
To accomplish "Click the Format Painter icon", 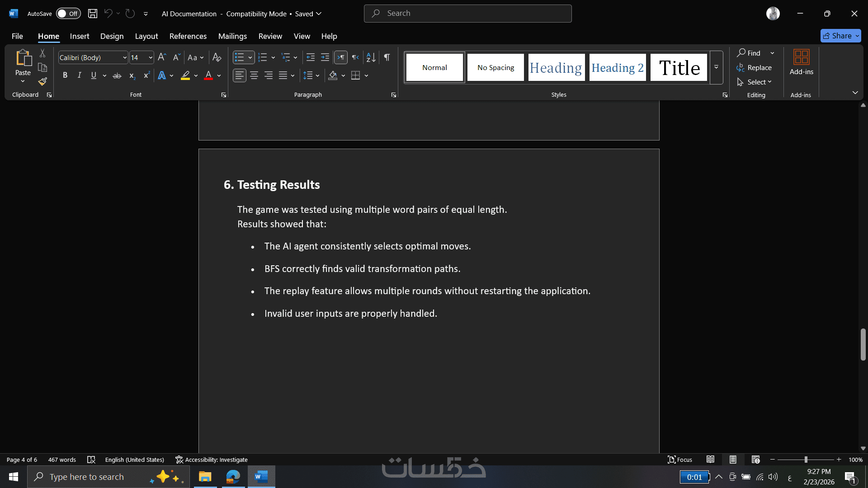I will pos(42,82).
